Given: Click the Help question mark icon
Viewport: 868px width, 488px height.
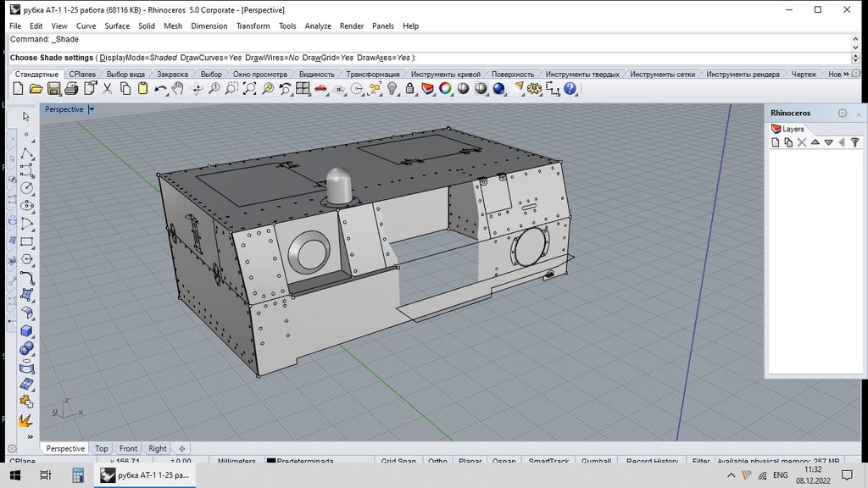Looking at the screenshot, I should click(570, 89).
